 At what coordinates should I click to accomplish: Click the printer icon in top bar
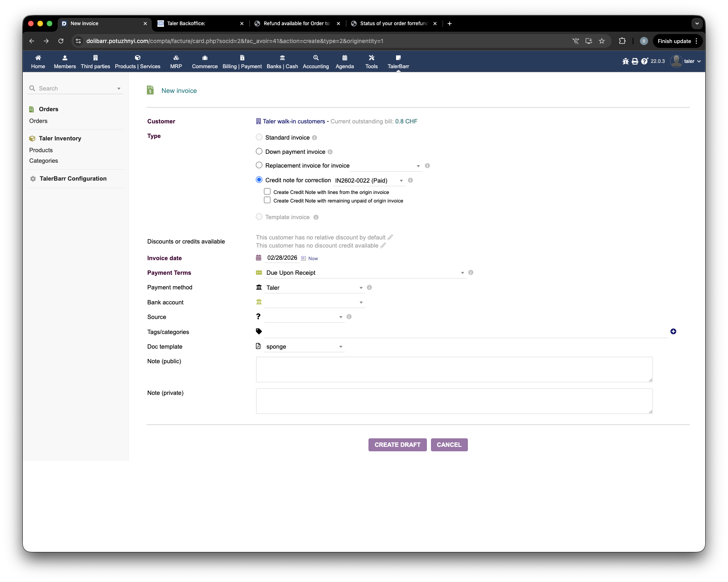click(635, 61)
